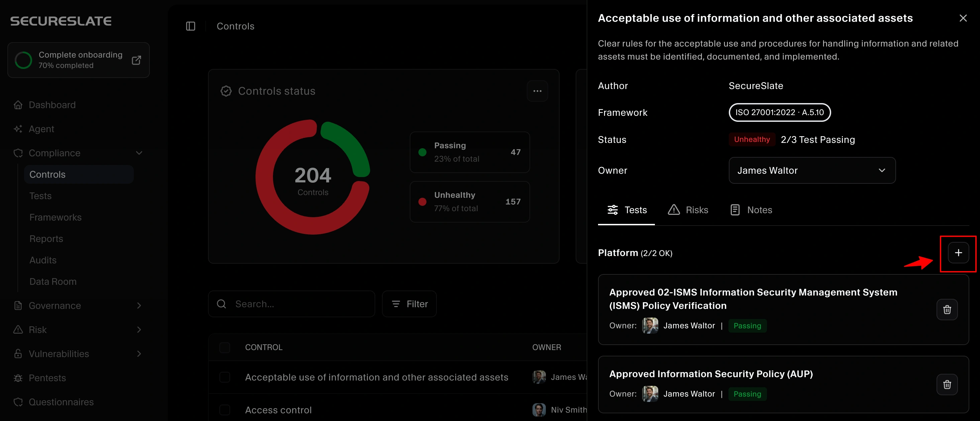Image resolution: width=980 pixels, height=421 pixels.
Task: Click the Pentests bug icon in the sidebar
Action: 18,378
